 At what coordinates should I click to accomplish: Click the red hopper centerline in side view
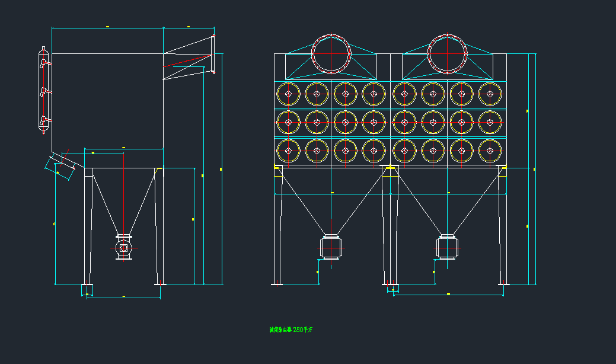pyautogui.click(x=123, y=196)
